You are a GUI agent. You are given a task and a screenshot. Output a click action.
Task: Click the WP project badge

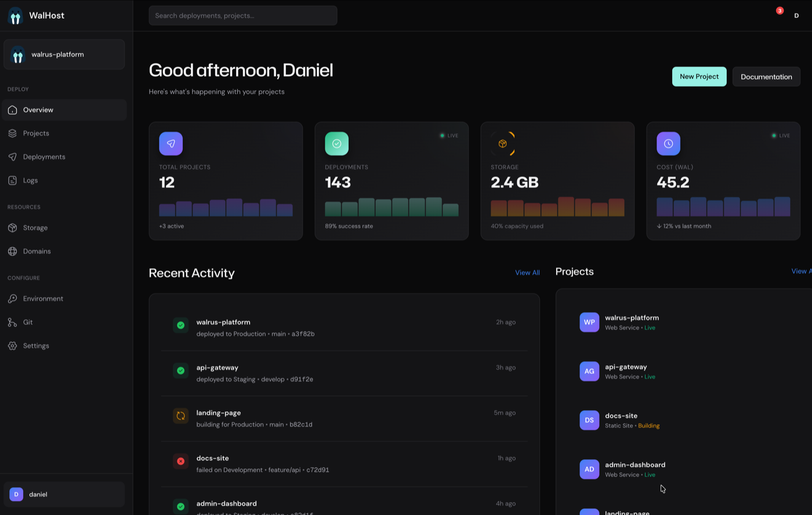click(589, 322)
